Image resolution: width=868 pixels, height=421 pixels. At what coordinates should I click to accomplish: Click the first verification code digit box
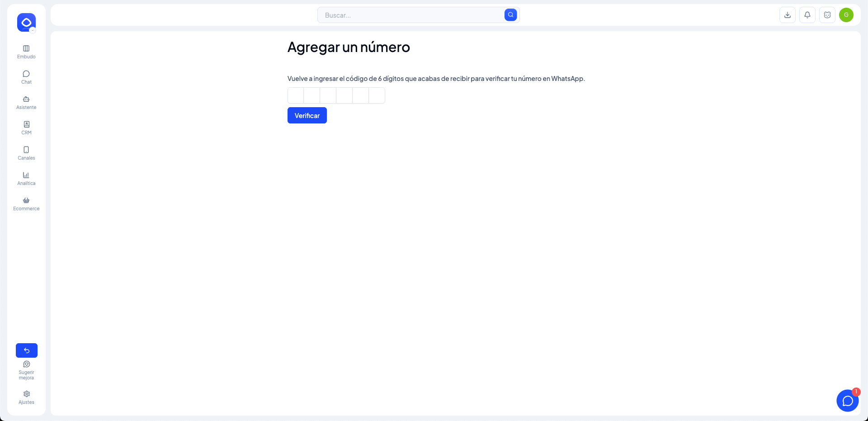coord(296,95)
